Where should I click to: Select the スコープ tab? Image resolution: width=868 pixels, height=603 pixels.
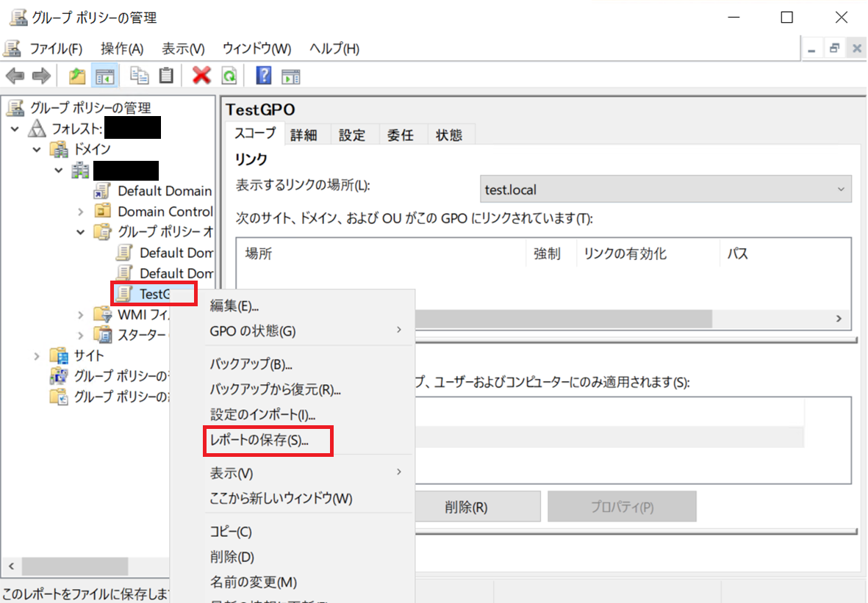click(254, 134)
